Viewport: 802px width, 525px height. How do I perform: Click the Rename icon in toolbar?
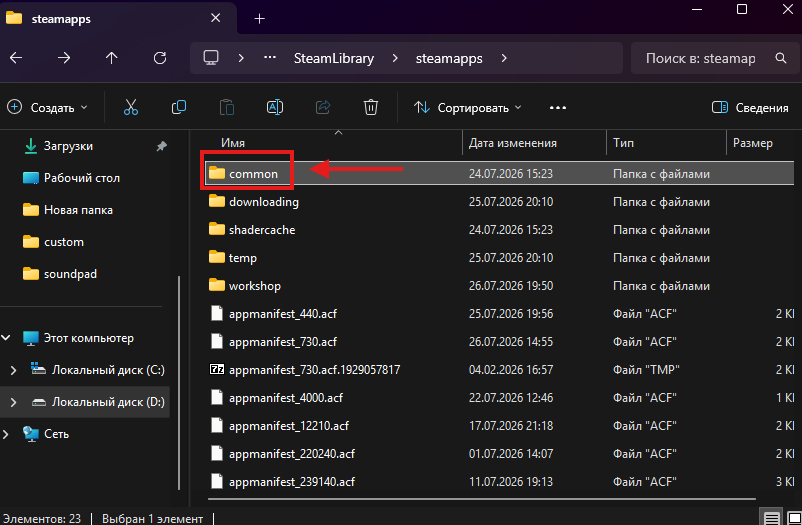point(275,107)
